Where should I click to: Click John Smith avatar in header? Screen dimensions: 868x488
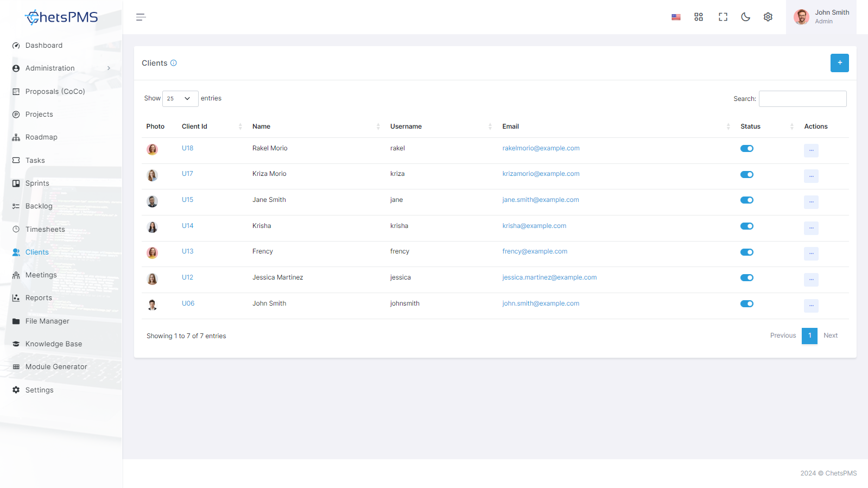(x=801, y=17)
